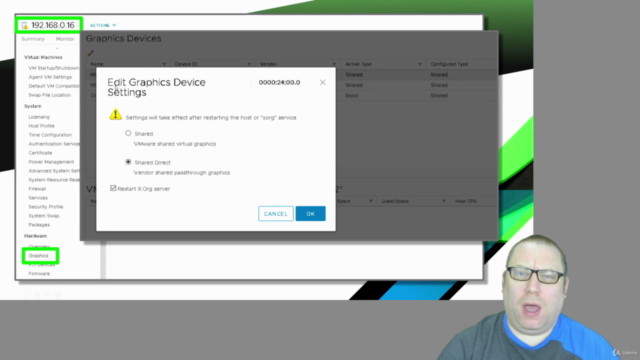Open Swap File Location

[x=49, y=95]
